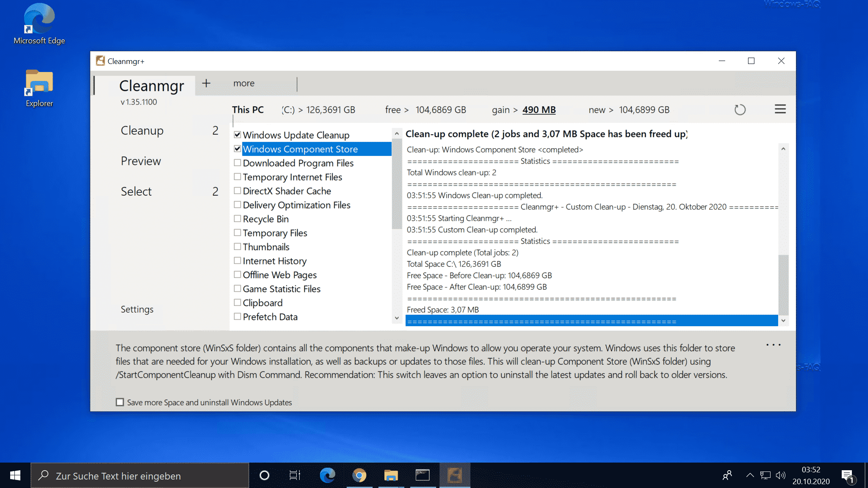The image size is (868, 488).
Task: Open Settings section in sidebar
Action: pos(137,309)
